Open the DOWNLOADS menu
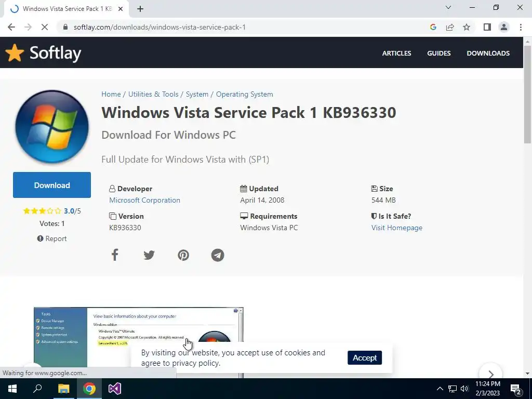Viewport: 532px width, 399px height. point(488,54)
